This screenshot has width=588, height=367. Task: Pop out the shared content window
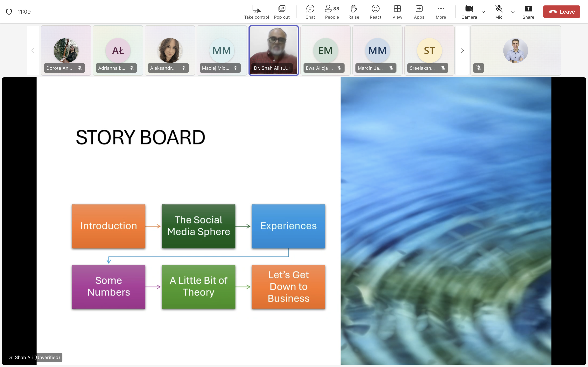tap(282, 12)
